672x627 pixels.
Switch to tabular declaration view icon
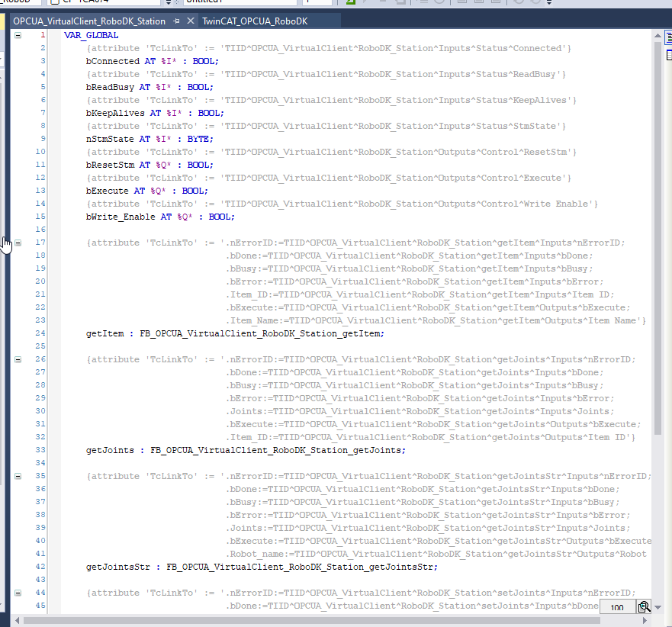[x=669, y=55]
